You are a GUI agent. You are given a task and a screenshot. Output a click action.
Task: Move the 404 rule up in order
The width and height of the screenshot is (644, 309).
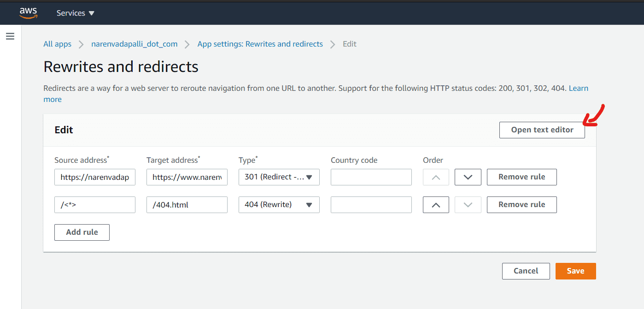pos(436,205)
